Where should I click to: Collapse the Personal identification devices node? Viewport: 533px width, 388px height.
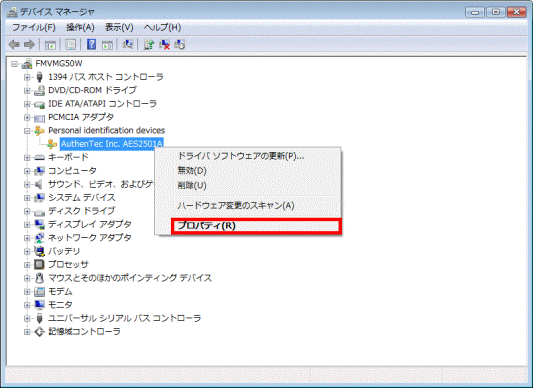coord(27,131)
